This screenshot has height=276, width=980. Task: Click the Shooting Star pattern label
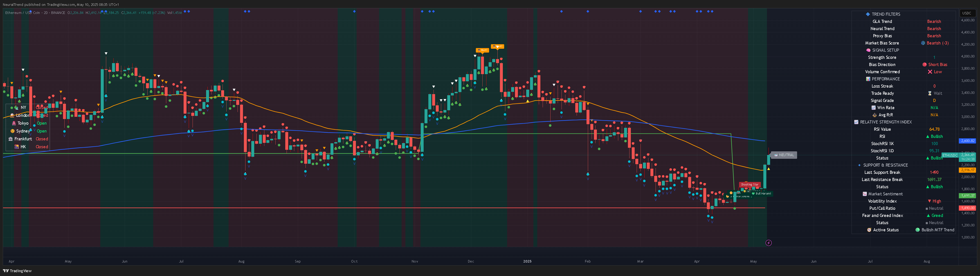(750, 185)
